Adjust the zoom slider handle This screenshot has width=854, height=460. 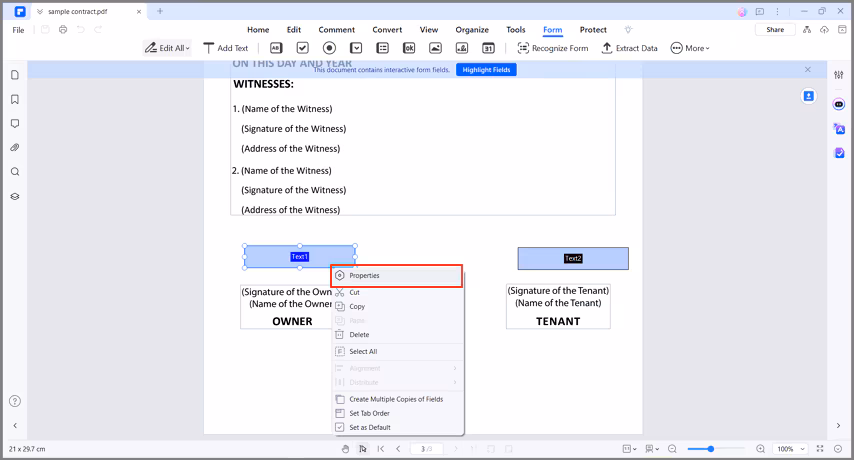[x=711, y=449]
